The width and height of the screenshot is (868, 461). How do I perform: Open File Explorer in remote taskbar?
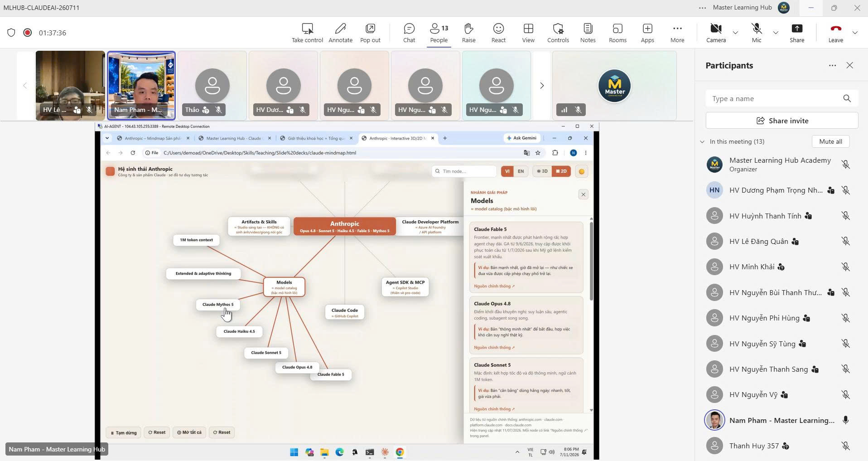click(324, 452)
